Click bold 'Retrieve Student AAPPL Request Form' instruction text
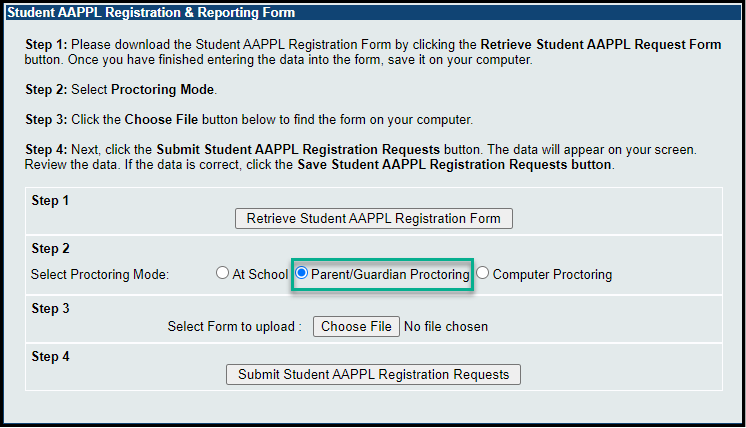The width and height of the screenshot is (746, 428). [x=600, y=45]
